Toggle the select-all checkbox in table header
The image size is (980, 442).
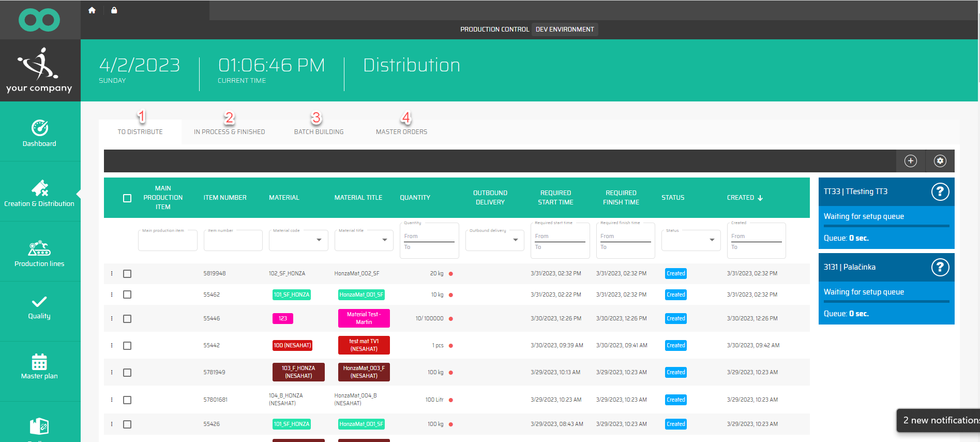pyautogui.click(x=127, y=198)
